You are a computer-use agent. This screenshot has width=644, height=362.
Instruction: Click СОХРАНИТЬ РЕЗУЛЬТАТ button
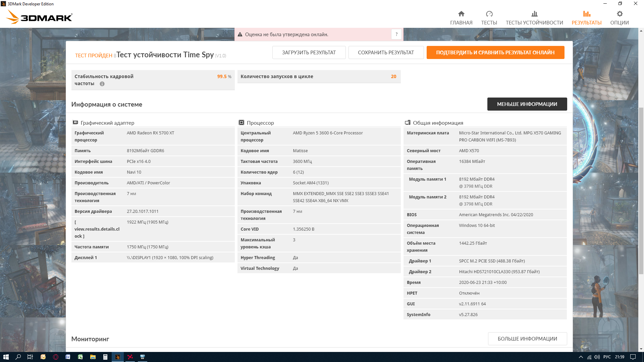click(x=386, y=53)
